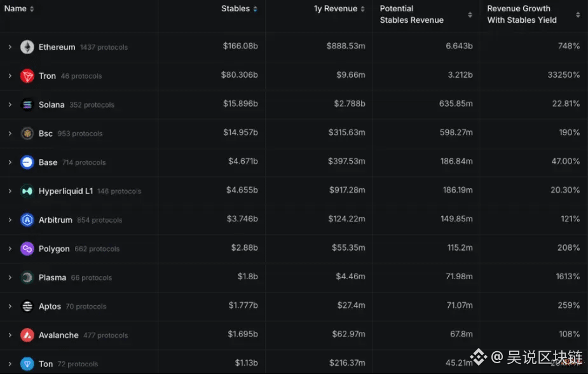Expand the Ethereum row chevron
588x374 pixels.
click(10, 47)
